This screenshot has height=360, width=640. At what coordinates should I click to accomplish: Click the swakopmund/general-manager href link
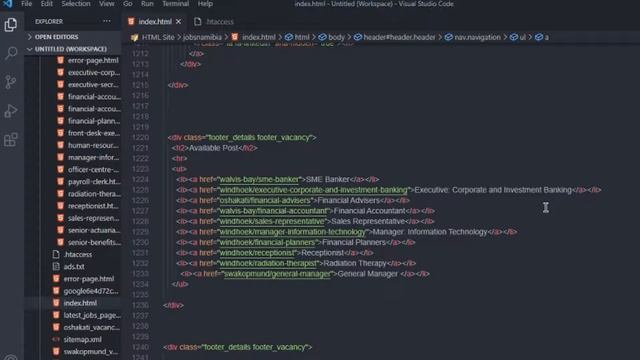tap(277, 274)
